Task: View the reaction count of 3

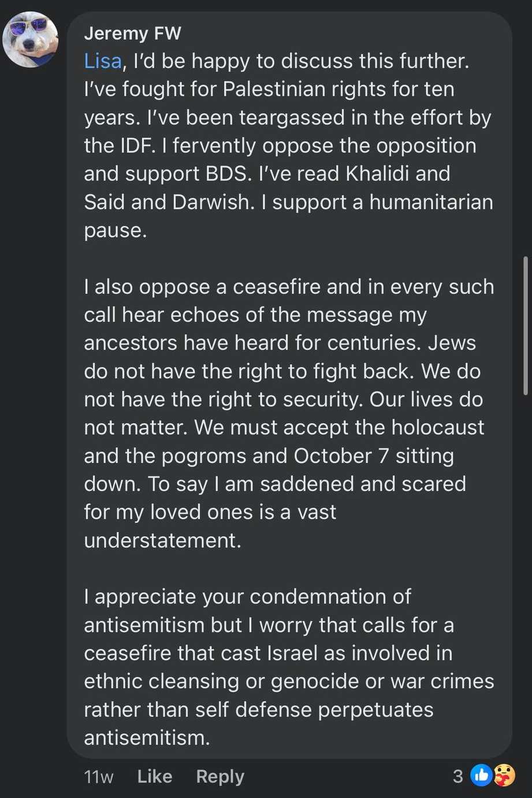Action: (x=457, y=776)
